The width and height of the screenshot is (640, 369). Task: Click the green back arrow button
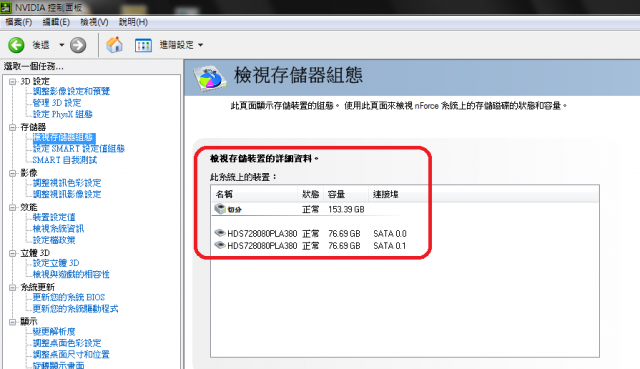tap(16, 45)
